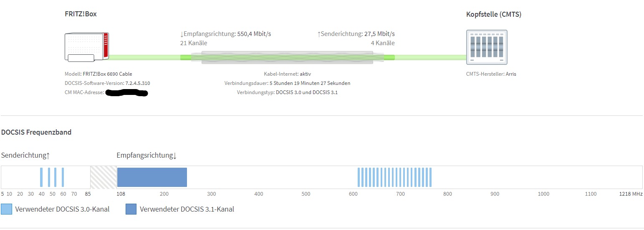This screenshot has height=230, width=644.
Task: Click the "CMTS-Hersteller: Arris" text
Action: (491, 74)
